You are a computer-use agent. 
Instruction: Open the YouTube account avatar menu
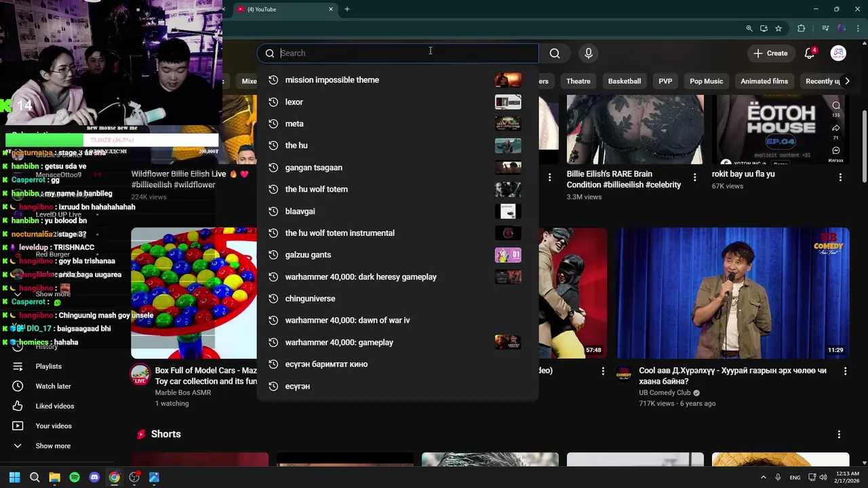pos(839,54)
